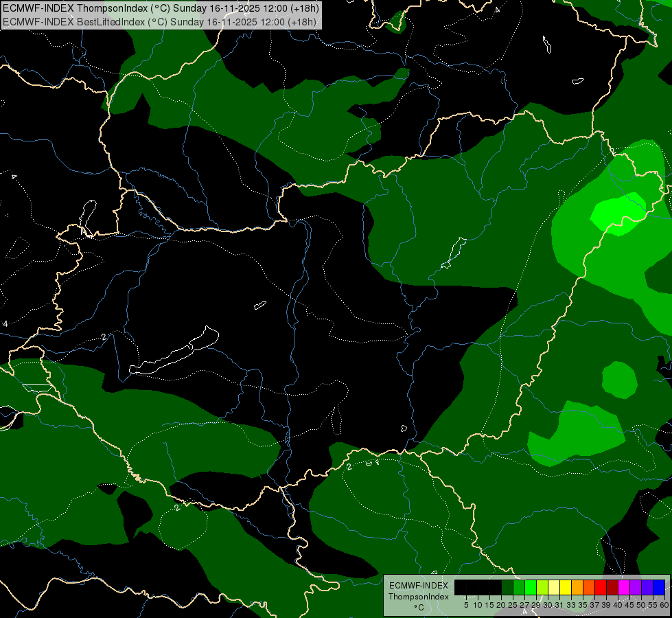Click the bright red 37-39 legend swatch
This screenshot has height=618, width=672.
coord(600,587)
